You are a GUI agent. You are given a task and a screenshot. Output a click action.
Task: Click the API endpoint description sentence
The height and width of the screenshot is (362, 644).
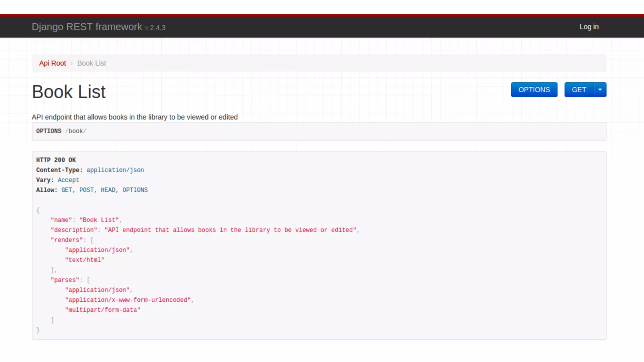[135, 117]
